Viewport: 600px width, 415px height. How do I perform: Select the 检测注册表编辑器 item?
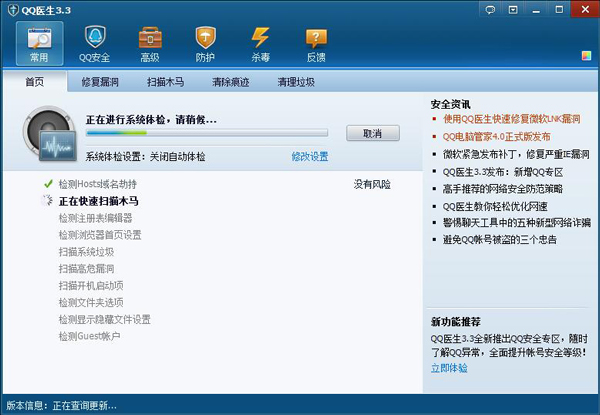coord(95,218)
